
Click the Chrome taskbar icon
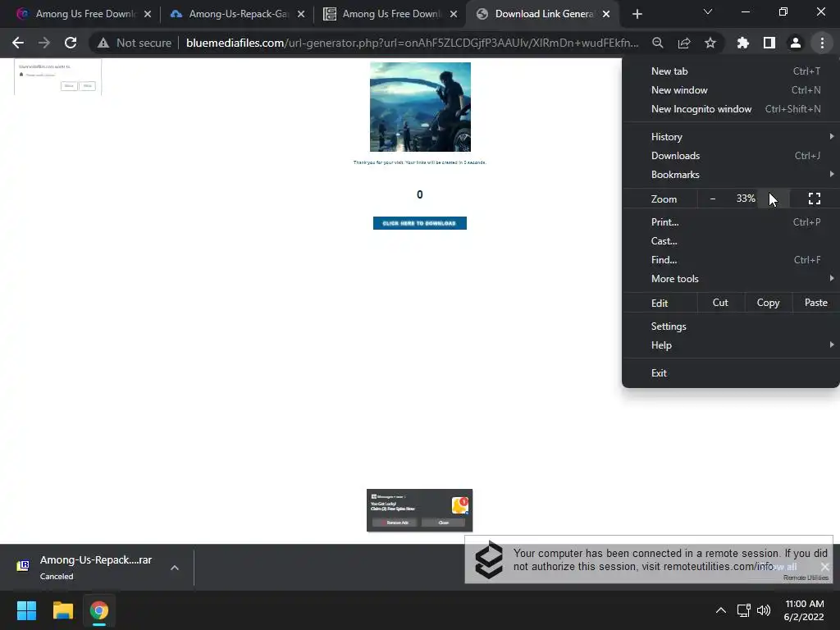pos(98,610)
